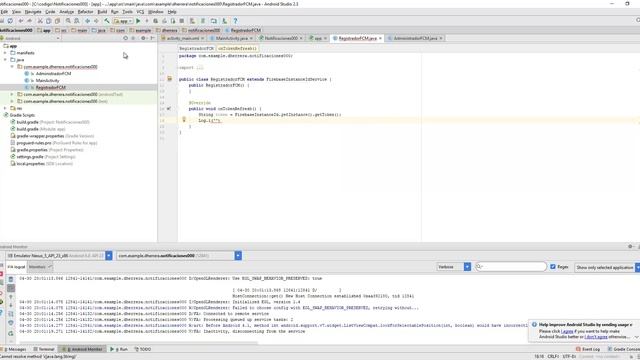Click the scroll-from-source target icon in Project panel
Image resolution: width=640 pixels, height=360 pixels.
pyautogui.click(x=125, y=38)
